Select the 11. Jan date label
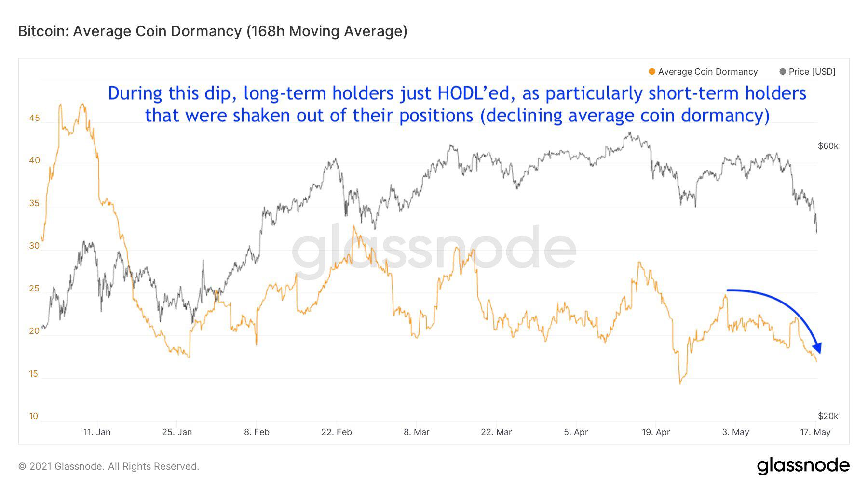Viewport: 868px width, 488px height. pos(97,432)
